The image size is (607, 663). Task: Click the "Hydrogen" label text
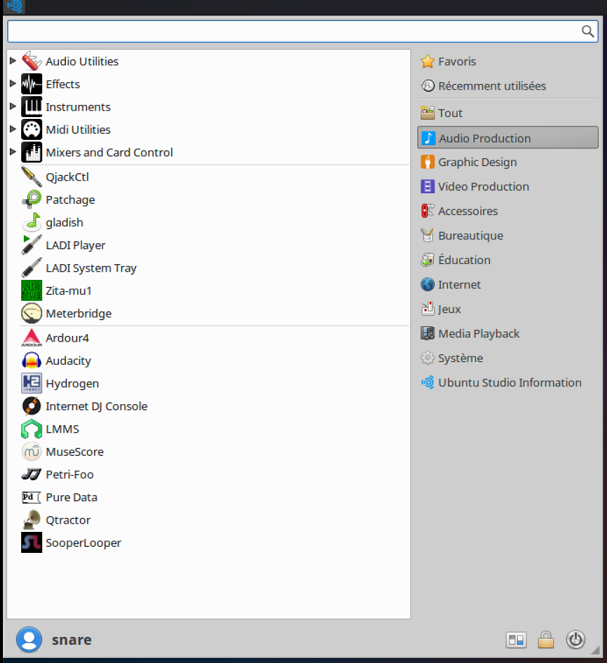pos(72,384)
